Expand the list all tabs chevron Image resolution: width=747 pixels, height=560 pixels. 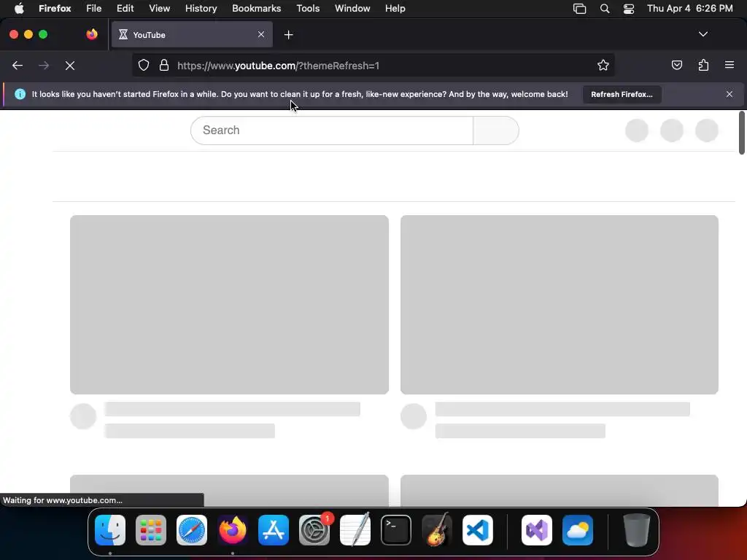[x=703, y=34]
